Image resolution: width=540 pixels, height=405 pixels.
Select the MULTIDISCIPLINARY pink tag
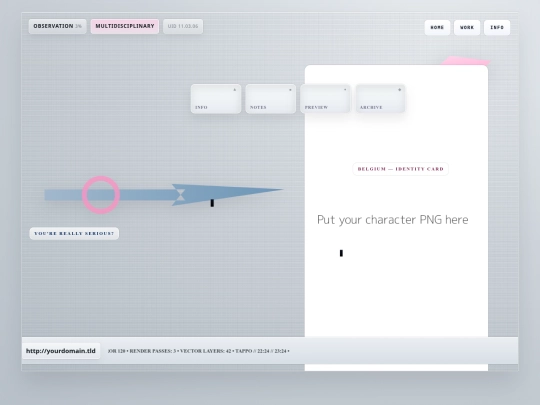125,26
